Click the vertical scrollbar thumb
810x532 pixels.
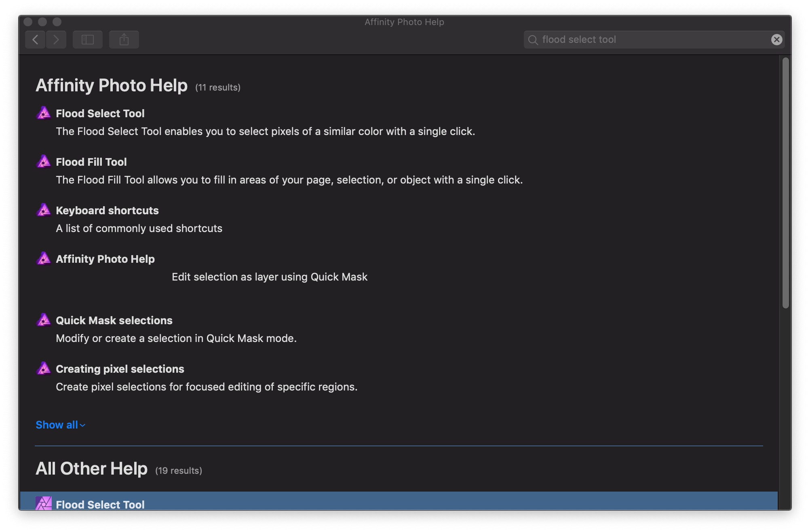[x=785, y=183]
